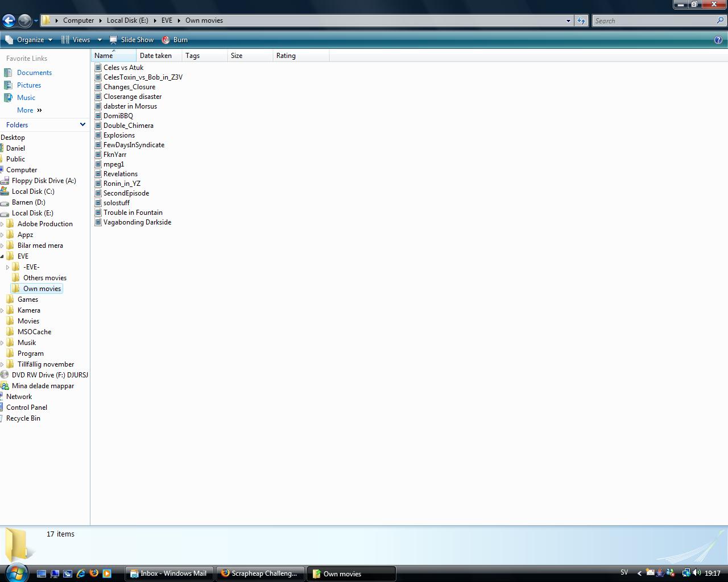This screenshot has width=728, height=582.
Task: Open Music favorite link
Action: click(x=26, y=98)
